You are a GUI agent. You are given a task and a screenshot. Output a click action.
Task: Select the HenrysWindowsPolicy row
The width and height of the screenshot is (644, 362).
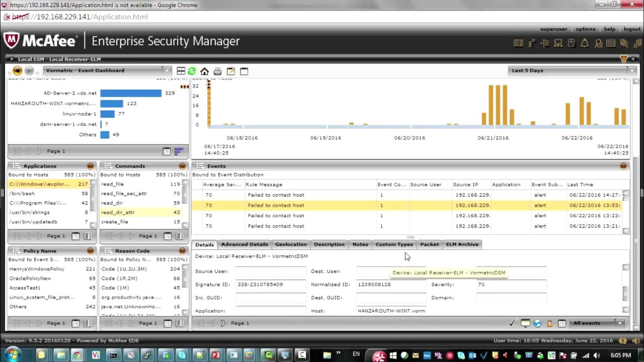click(x=51, y=269)
